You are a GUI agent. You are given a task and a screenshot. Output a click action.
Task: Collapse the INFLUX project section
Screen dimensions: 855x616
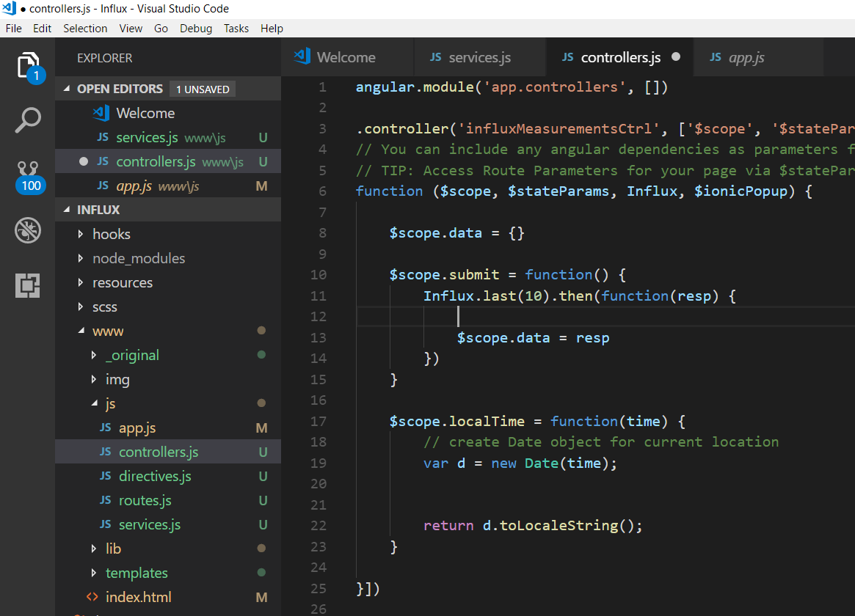68,210
